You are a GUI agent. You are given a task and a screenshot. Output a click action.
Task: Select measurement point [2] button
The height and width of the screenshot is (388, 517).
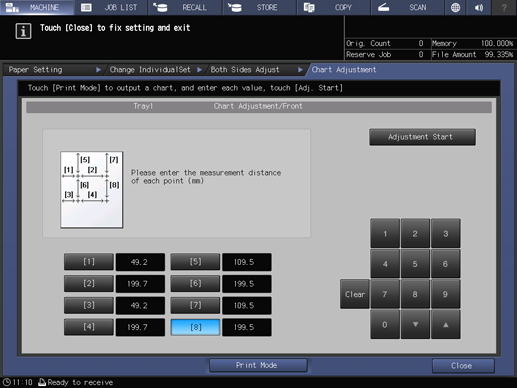[89, 283]
